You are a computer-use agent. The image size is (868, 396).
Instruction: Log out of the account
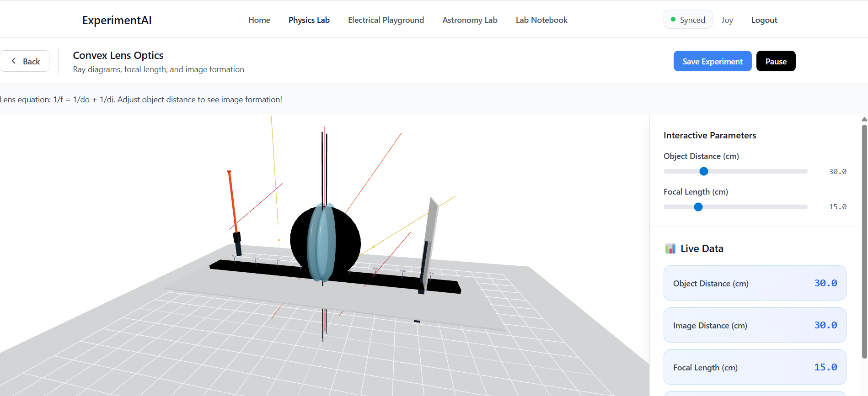click(x=764, y=20)
